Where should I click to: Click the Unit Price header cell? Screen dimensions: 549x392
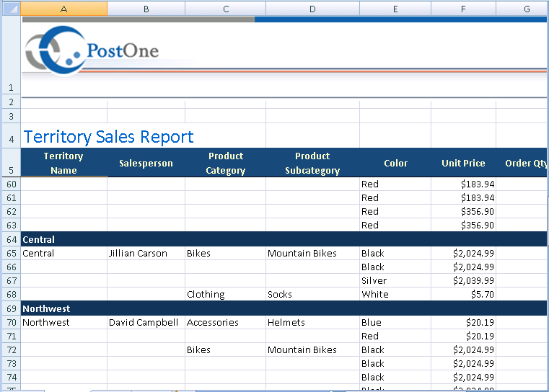463,163
